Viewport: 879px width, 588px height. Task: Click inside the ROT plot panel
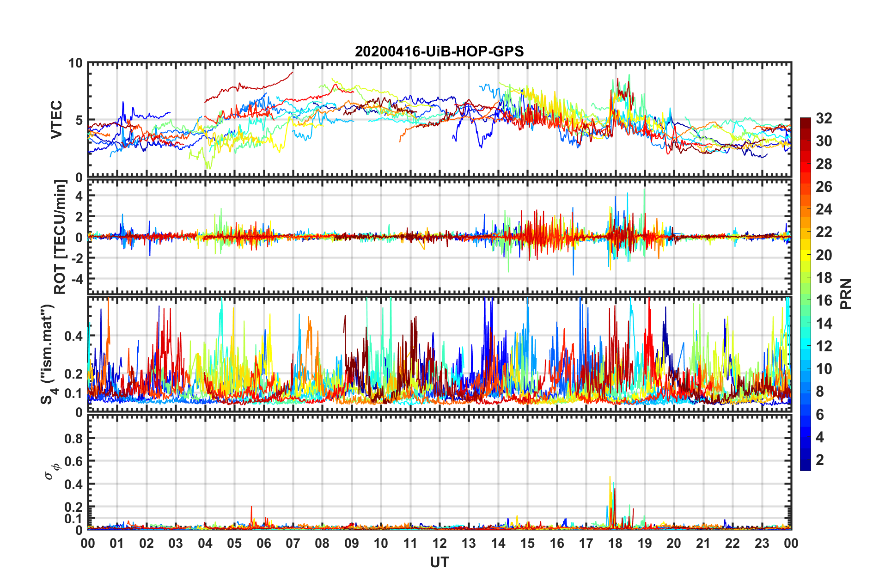439,237
